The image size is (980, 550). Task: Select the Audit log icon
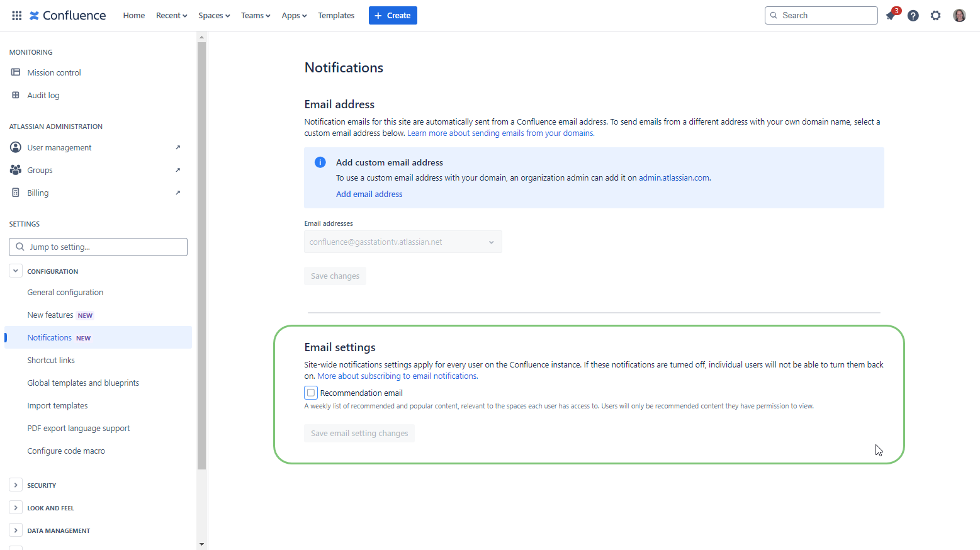point(16,94)
